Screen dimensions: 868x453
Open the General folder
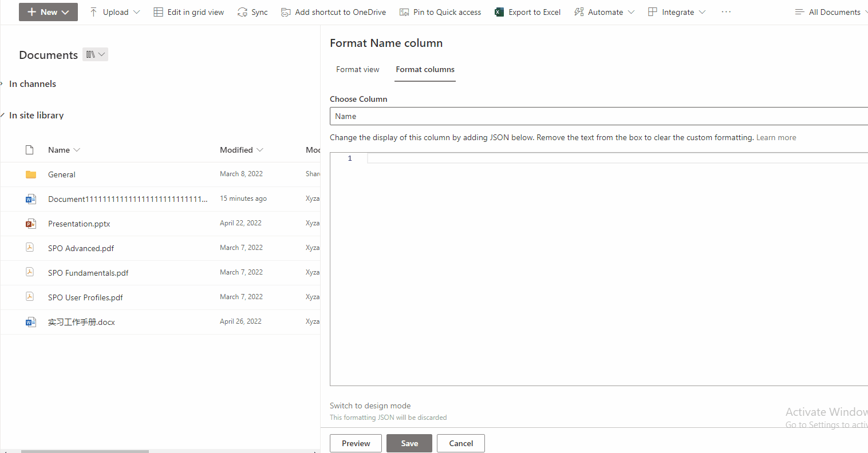(62, 174)
